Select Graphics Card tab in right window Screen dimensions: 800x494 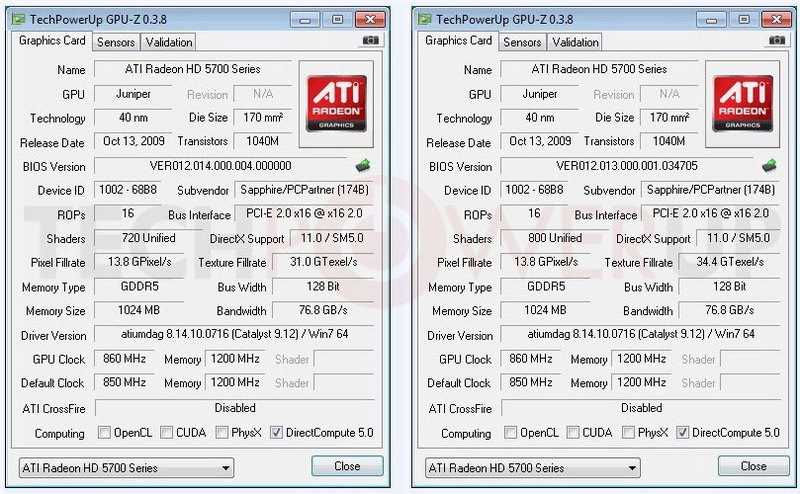click(458, 41)
